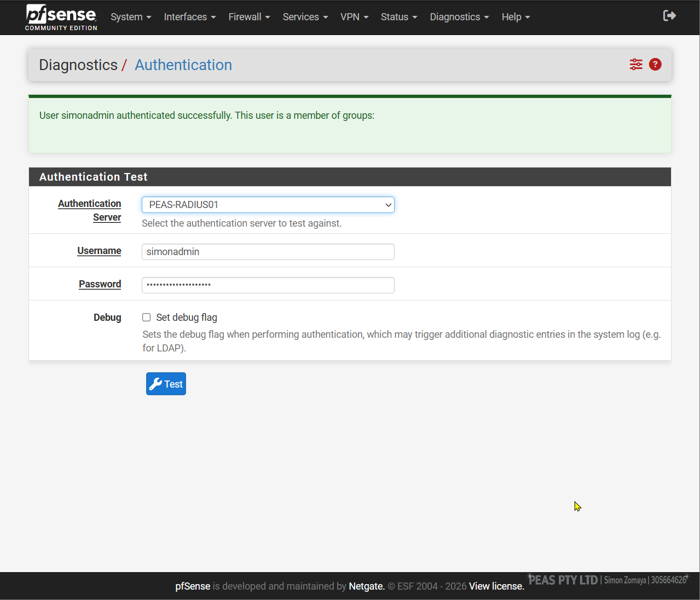Click the 'Set debug flag' label text
This screenshot has height=600, width=700.
pos(187,318)
